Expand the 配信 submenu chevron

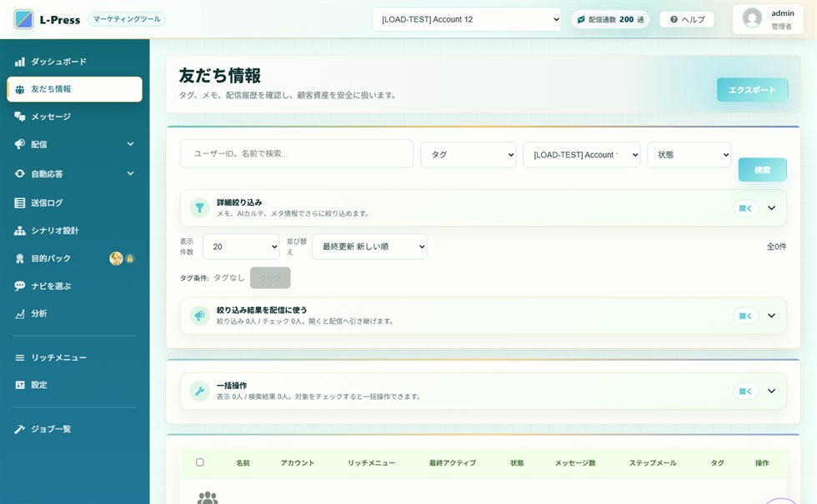pos(130,144)
